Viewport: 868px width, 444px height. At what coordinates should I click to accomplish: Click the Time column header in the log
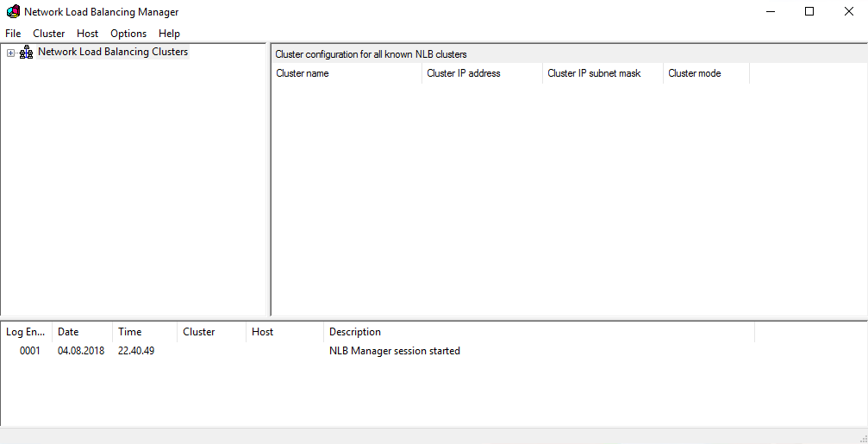144,332
